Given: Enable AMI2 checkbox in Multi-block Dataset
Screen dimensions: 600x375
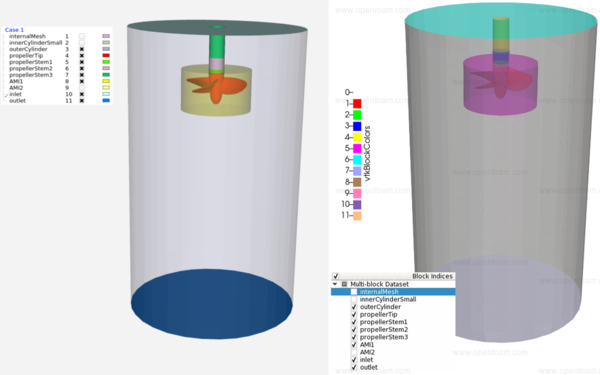Looking at the screenshot, I should pos(354,352).
